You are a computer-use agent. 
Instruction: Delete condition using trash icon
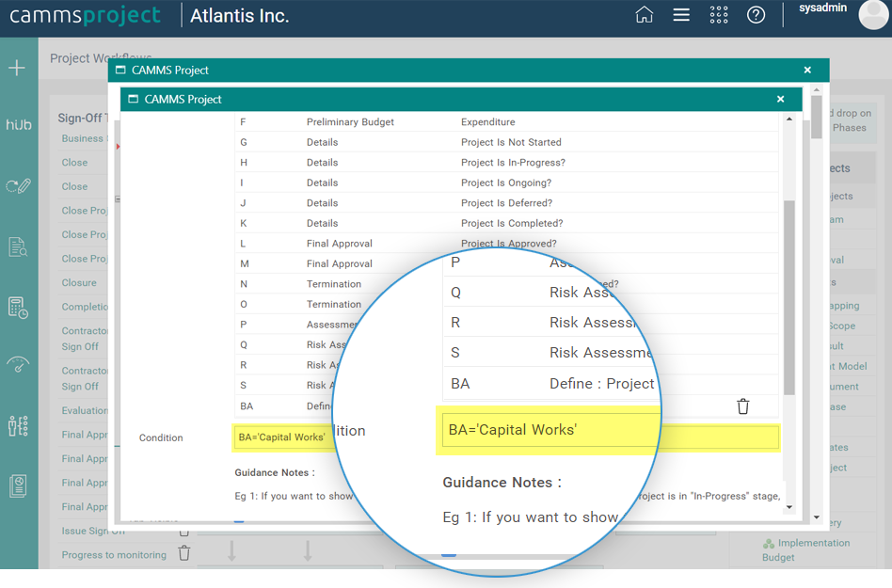743,406
